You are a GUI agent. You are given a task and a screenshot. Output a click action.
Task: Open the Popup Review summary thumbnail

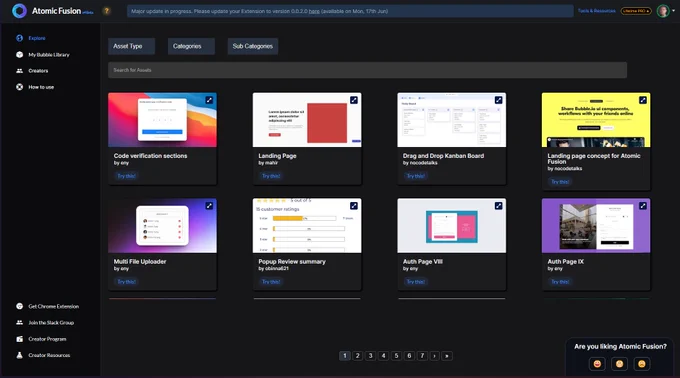[x=307, y=225]
